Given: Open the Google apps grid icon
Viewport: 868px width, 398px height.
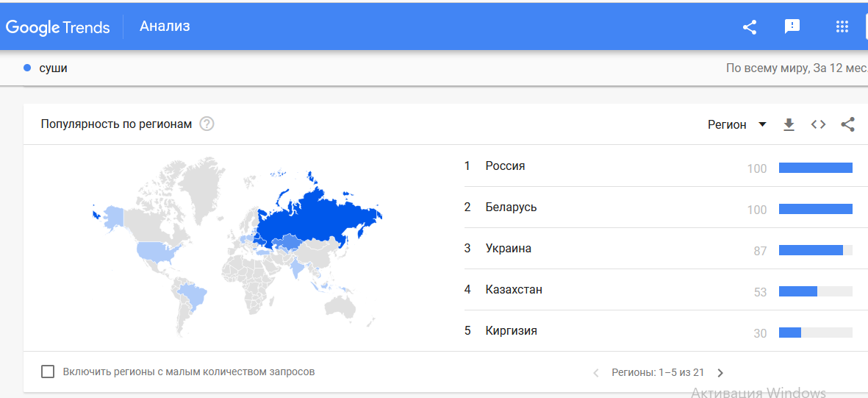Looking at the screenshot, I should click(x=842, y=26).
